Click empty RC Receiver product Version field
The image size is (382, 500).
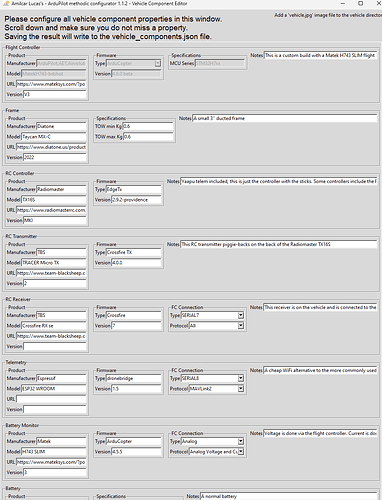[x=55, y=346]
